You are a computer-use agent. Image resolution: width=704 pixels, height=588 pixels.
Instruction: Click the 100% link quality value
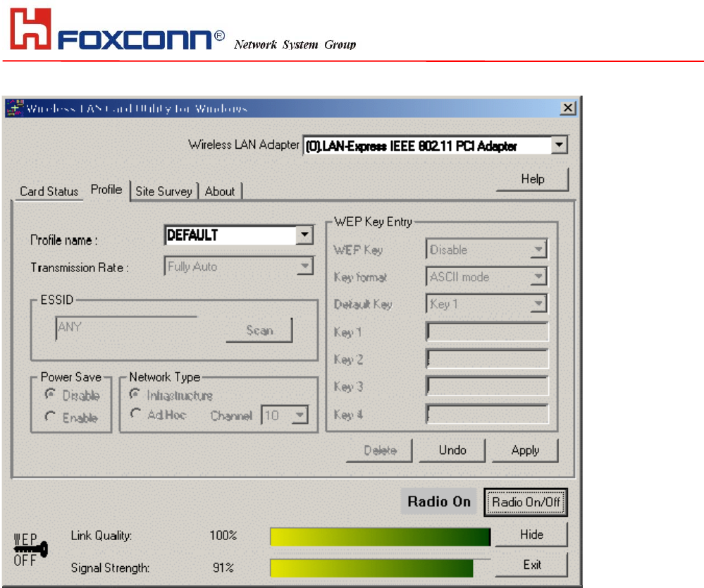223,535
